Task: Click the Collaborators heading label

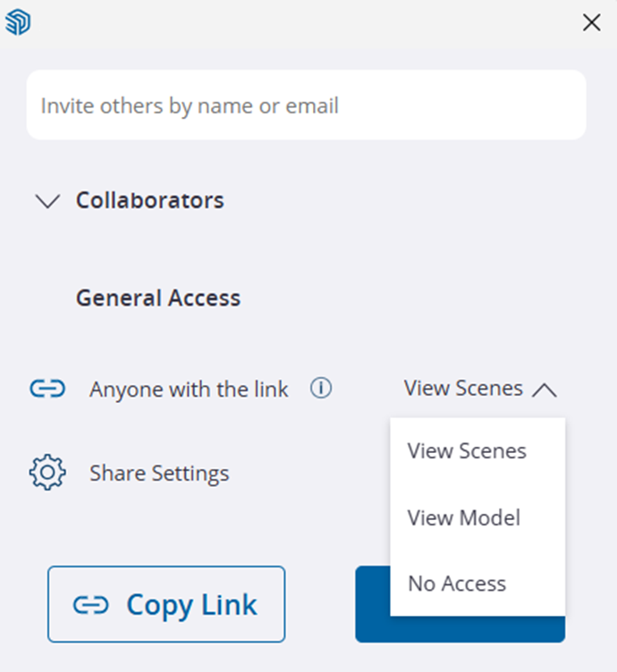Action: click(149, 200)
